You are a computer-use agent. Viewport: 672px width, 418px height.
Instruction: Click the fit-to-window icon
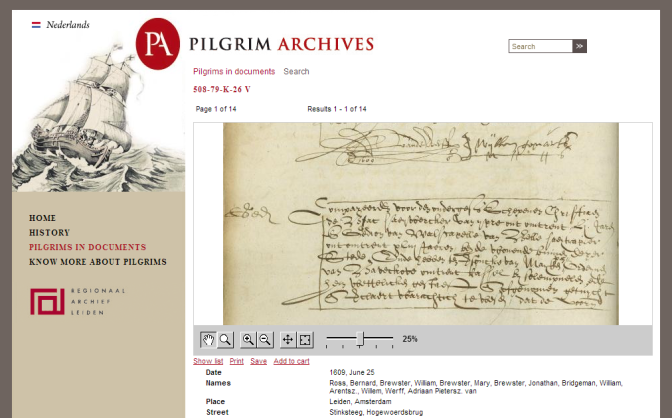(x=305, y=340)
